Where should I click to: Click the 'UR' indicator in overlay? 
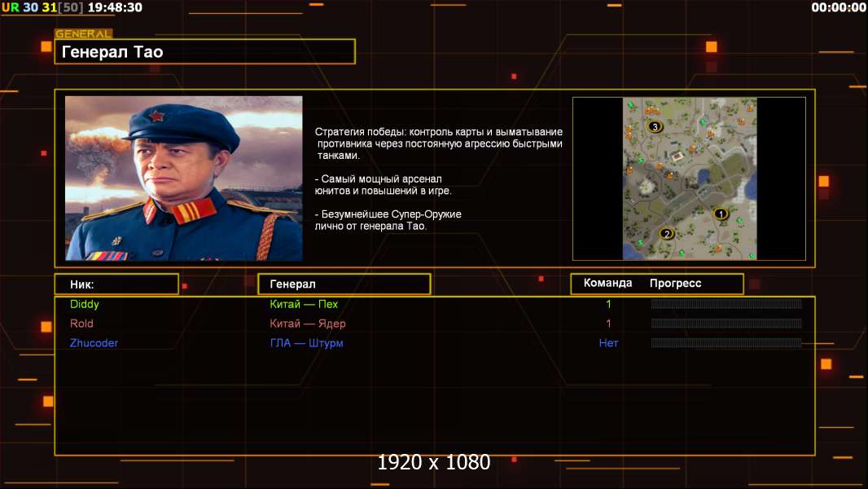pos(10,8)
